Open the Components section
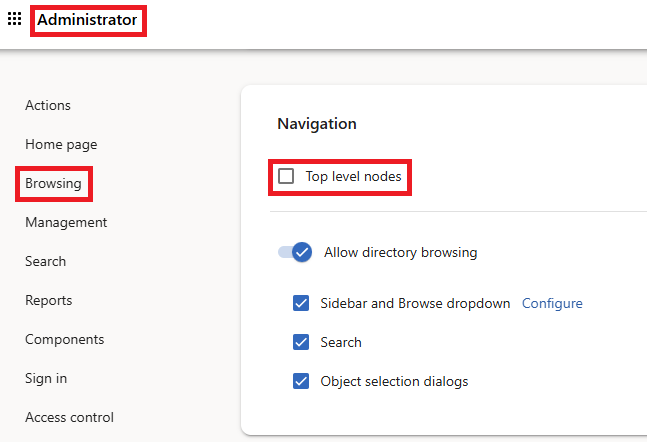Image resolution: width=647 pixels, height=442 pixels. pos(65,339)
